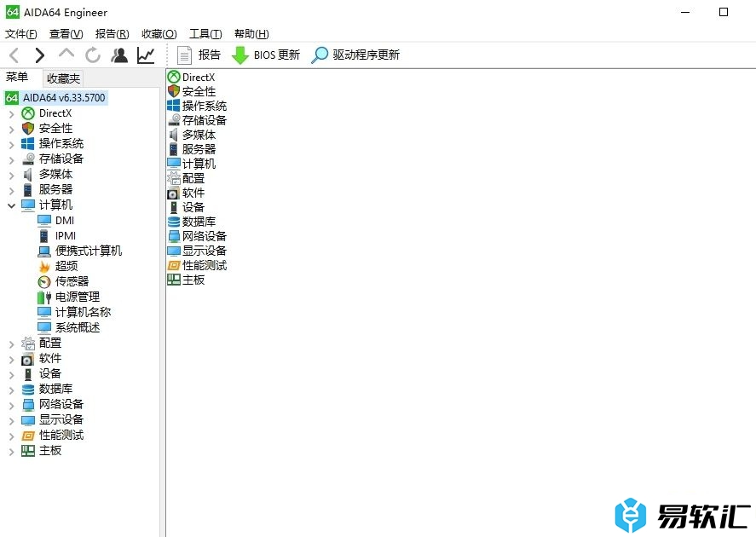Click the 驱动程序更新 button label
This screenshot has width=756, height=537.
366,55
